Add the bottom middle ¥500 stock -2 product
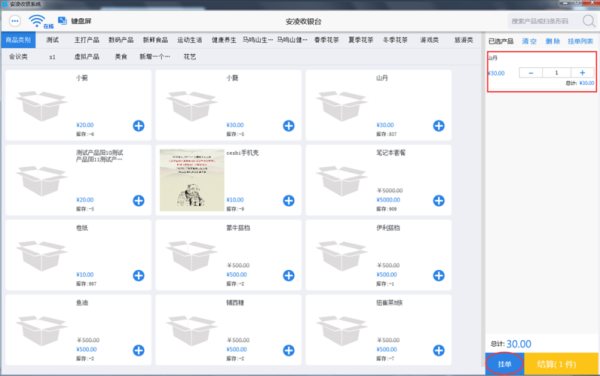 [x=289, y=350]
